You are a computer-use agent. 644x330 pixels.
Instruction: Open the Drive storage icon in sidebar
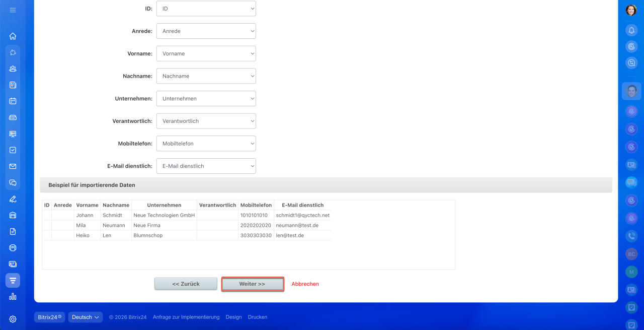click(13, 117)
